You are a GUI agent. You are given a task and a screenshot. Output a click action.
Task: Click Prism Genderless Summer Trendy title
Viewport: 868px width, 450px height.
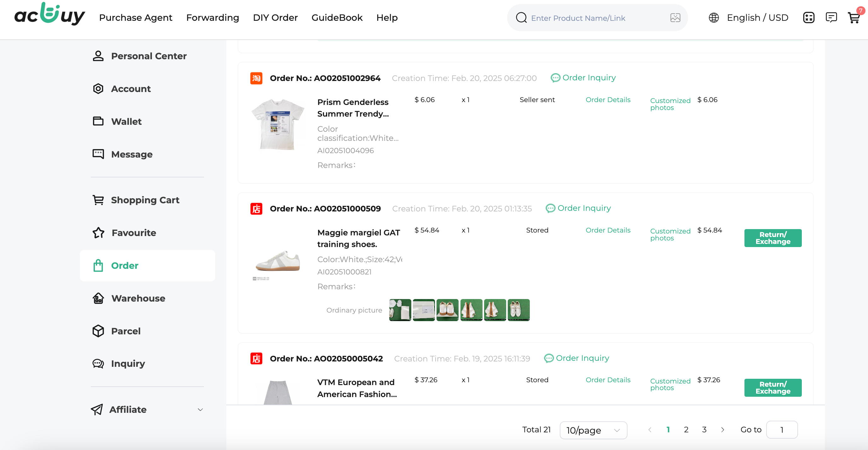[353, 108]
